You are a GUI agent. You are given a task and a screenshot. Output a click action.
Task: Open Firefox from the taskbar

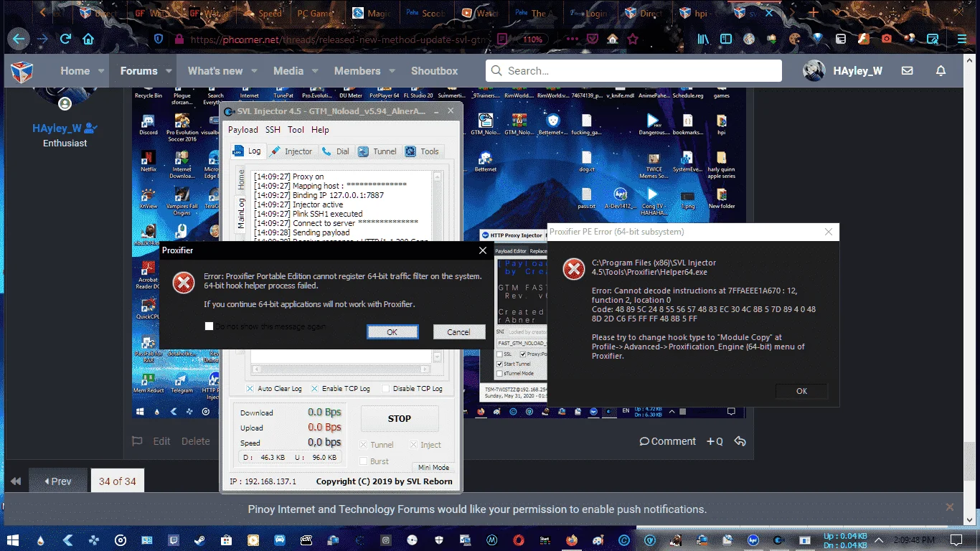(572, 540)
